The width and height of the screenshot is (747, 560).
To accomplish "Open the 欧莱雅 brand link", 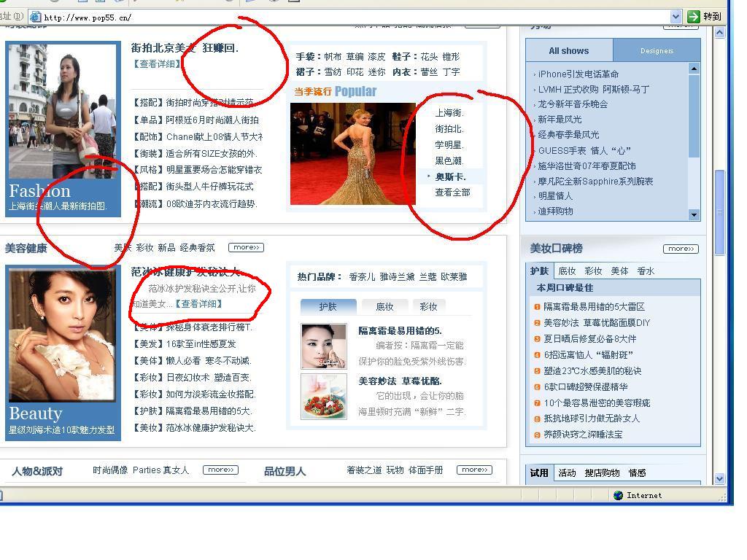I will click(454, 276).
